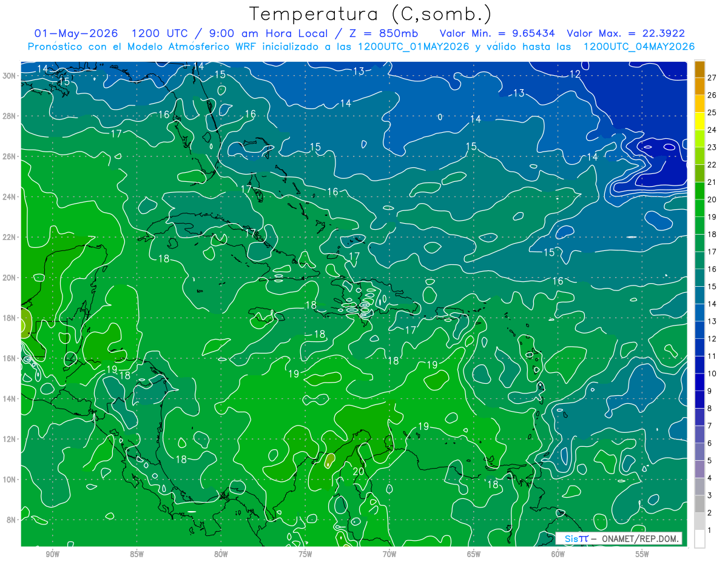Image resolution: width=728 pixels, height=562 pixels.
Task: Click the 20 contour label near Venezuela
Action: [358, 471]
